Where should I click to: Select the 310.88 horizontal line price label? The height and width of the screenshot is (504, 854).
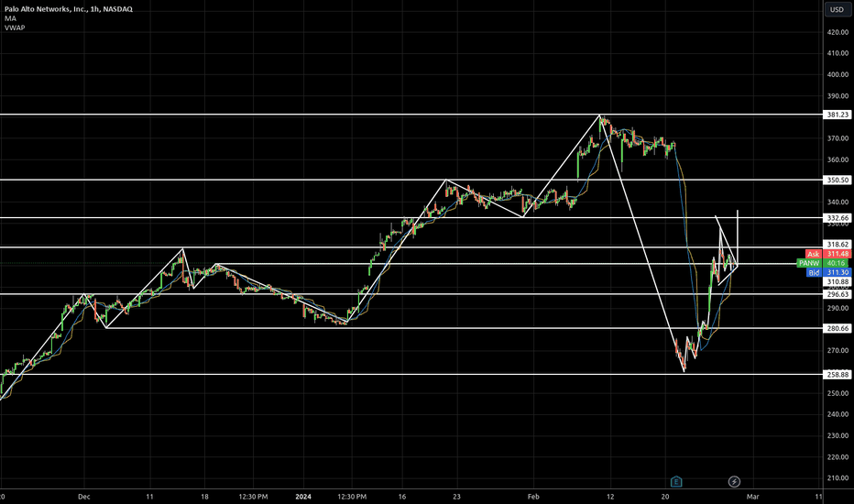tap(838, 281)
